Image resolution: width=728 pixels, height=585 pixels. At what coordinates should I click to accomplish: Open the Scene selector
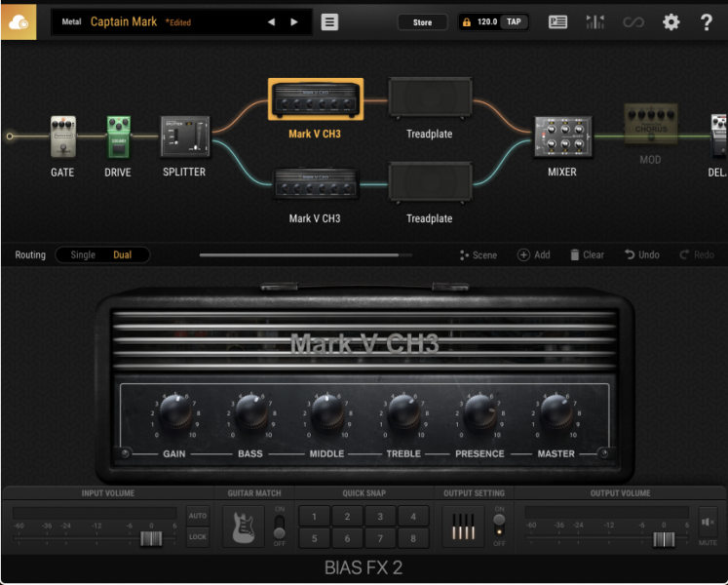478,254
